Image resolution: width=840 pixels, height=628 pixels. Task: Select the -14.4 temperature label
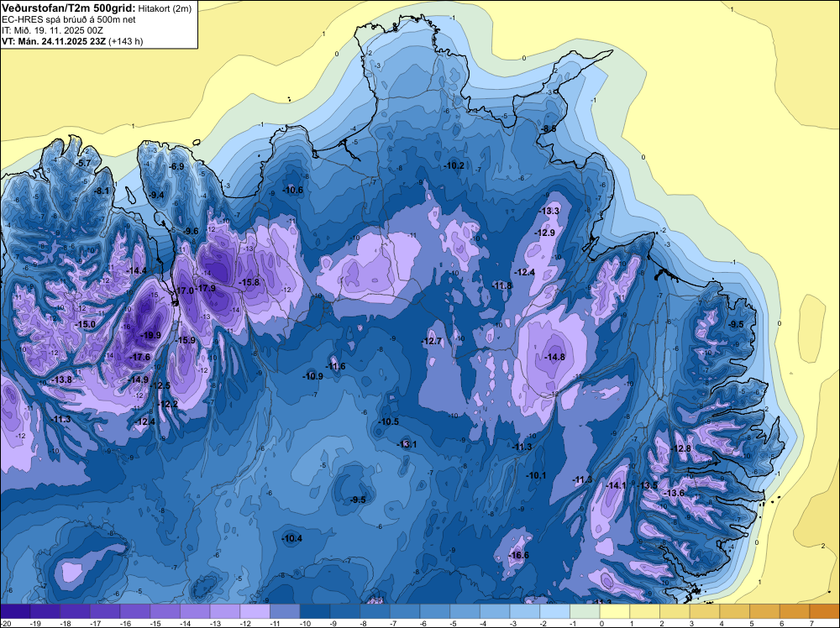[137, 271]
